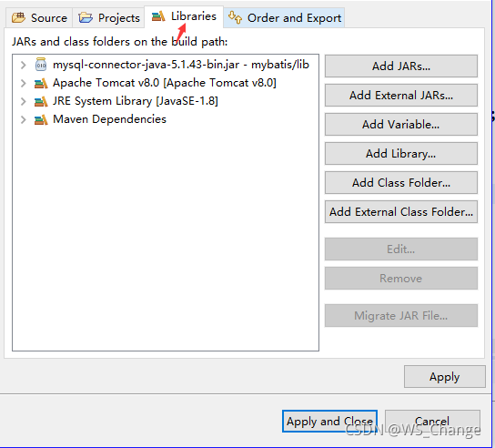Click the disabled Edit... button
Viewport: 495px width, 448px height.
pyautogui.click(x=401, y=249)
